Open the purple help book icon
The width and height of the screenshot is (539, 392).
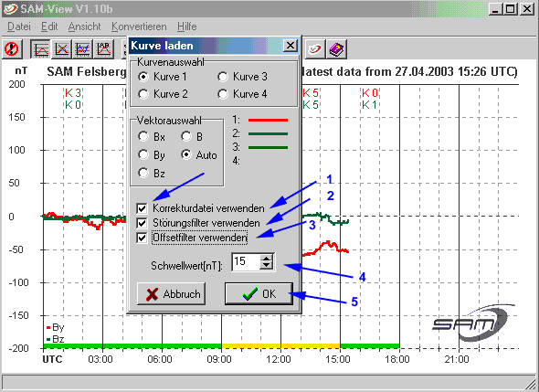(336, 48)
